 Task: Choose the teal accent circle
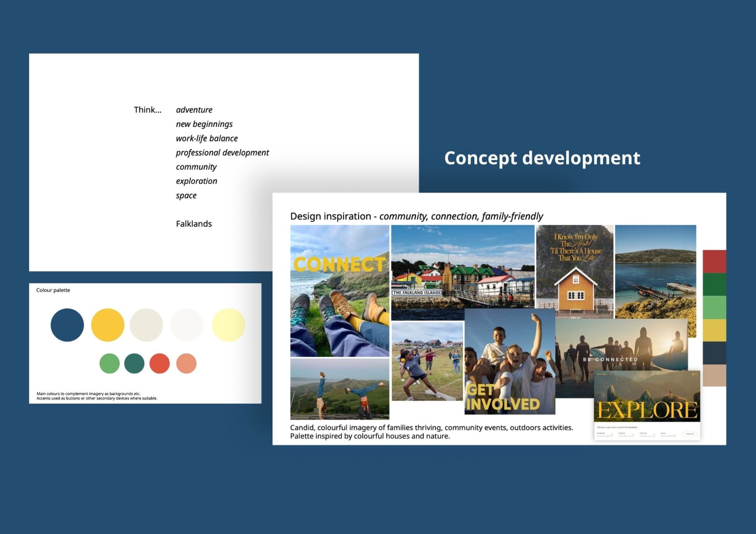[134, 363]
